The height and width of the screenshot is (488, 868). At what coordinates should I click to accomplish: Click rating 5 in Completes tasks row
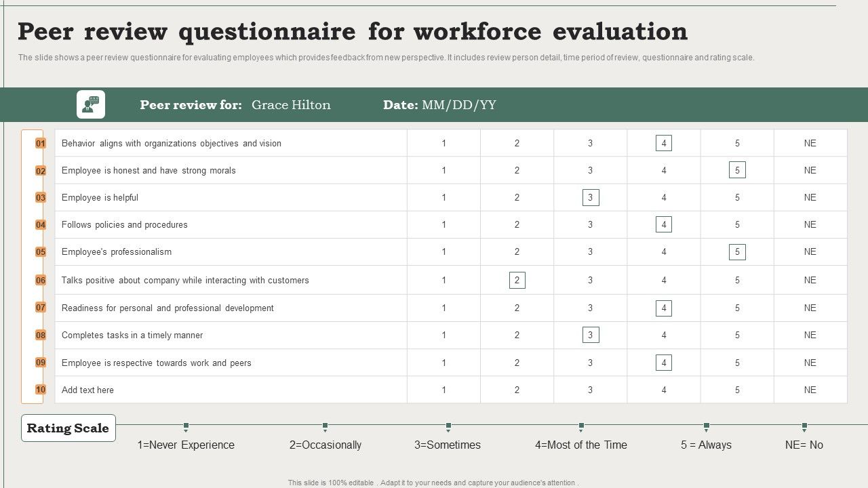click(x=737, y=335)
